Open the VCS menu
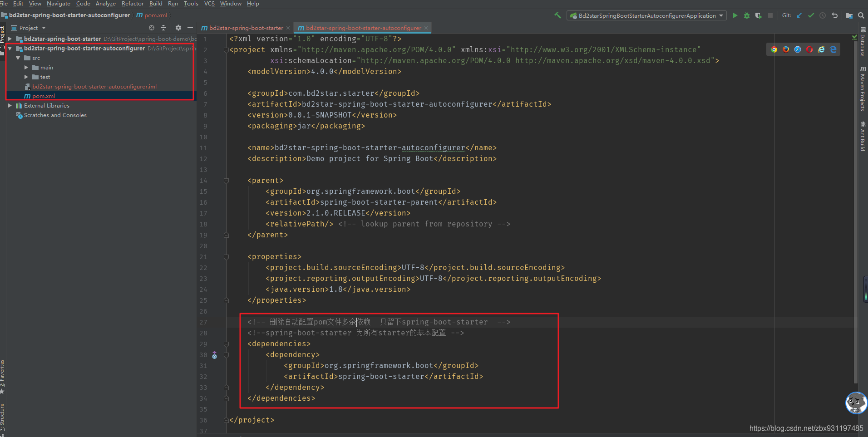 click(x=209, y=4)
